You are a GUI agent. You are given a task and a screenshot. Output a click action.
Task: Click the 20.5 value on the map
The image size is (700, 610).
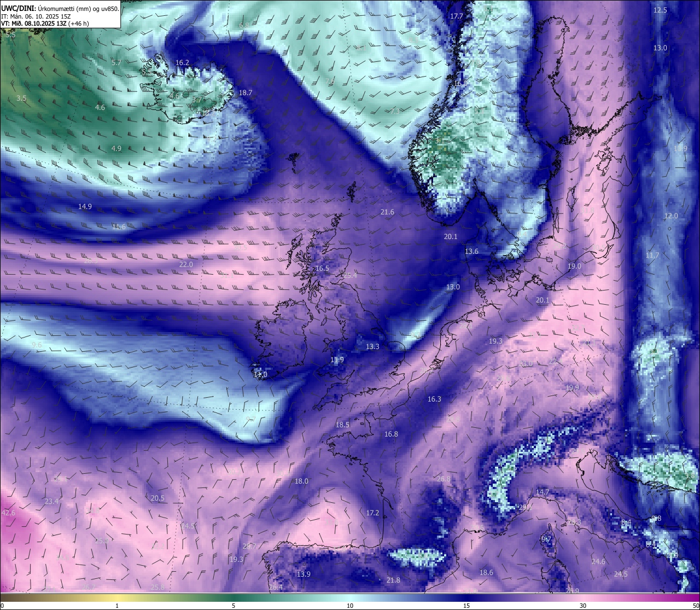[157, 498]
